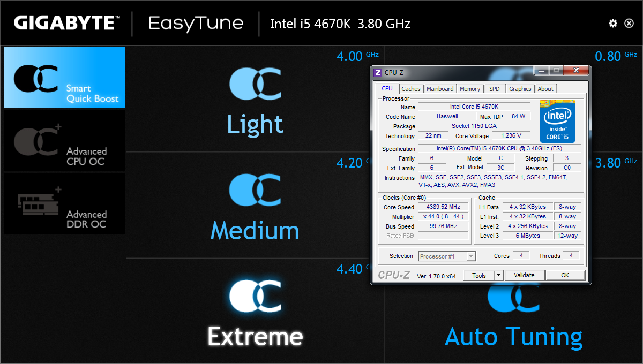Click the 0.80 GHz readout in EasyTune
The image size is (643, 364).
click(x=616, y=56)
